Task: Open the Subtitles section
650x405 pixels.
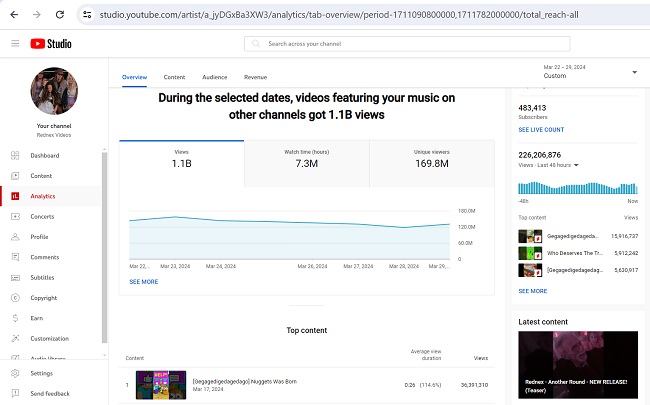Action: coord(42,277)
